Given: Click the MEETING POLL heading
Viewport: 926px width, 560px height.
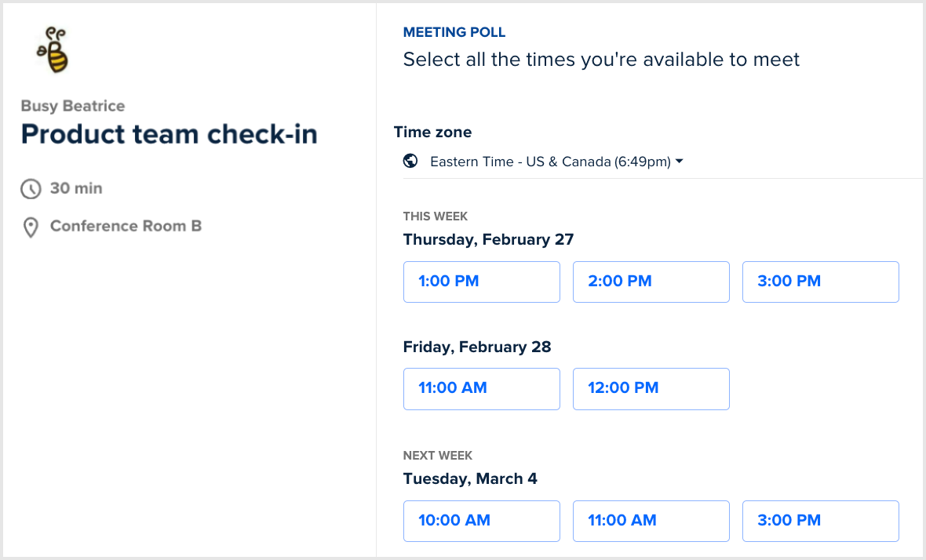Looking at the screenshot, I should point(454,32).
